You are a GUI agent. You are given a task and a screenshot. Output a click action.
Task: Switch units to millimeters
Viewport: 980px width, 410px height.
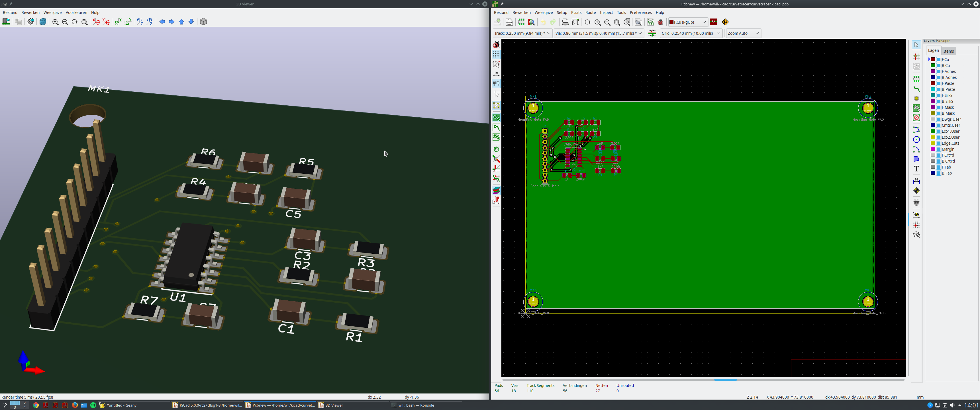[x=496, y=83]
